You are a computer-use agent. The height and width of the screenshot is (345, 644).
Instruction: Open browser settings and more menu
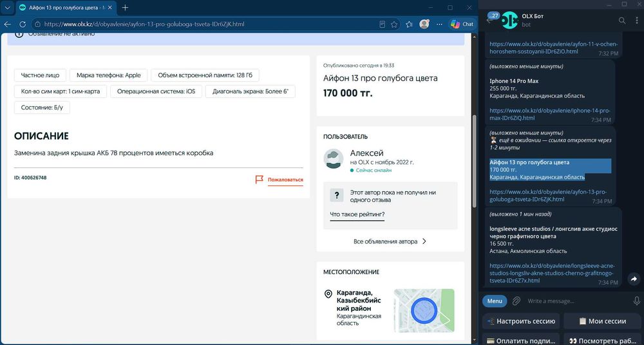[439, 24]
